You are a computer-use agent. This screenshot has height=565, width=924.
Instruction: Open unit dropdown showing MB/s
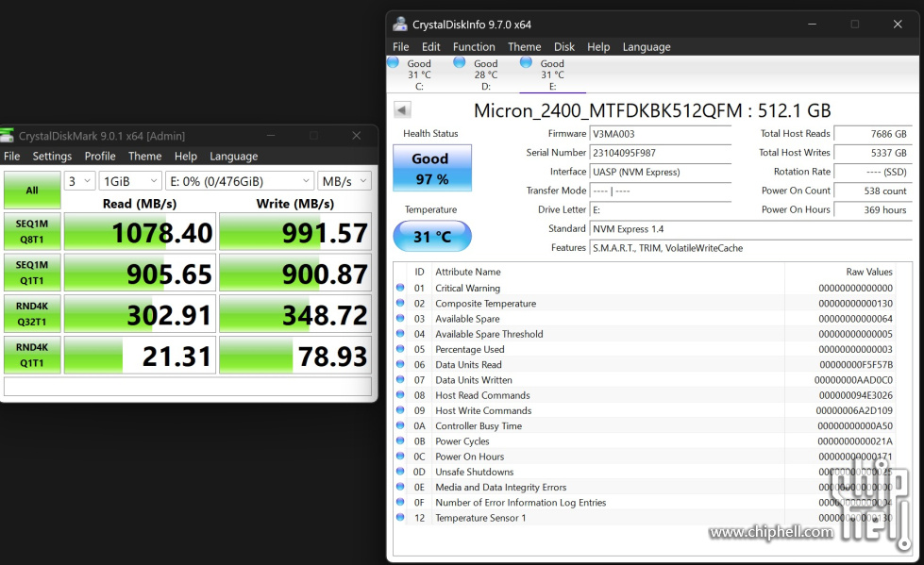tap(344, 181)
